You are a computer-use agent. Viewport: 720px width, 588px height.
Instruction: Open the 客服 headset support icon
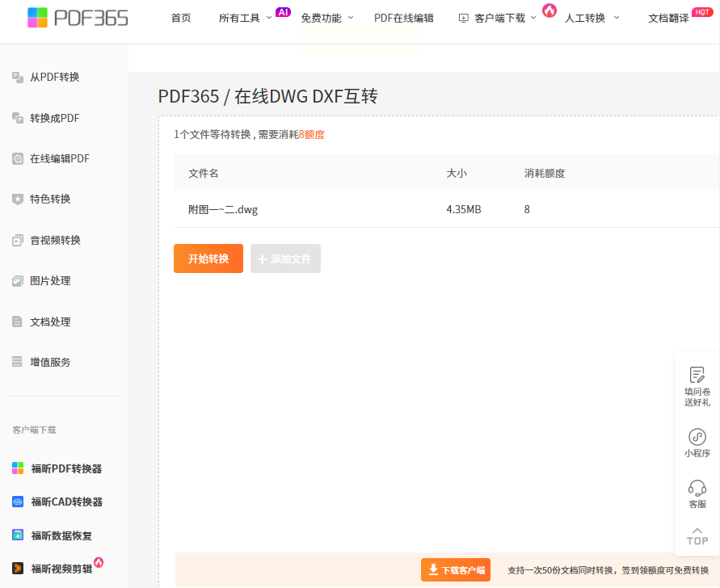[697, 488]
